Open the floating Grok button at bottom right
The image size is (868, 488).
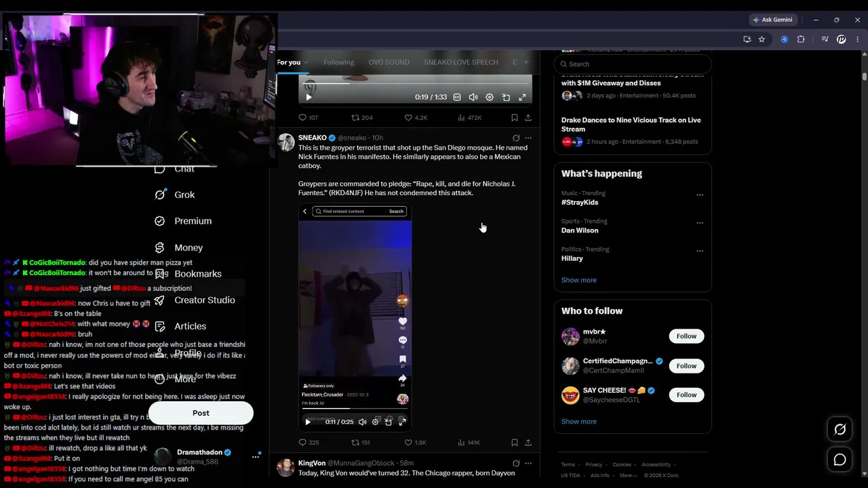840,429
